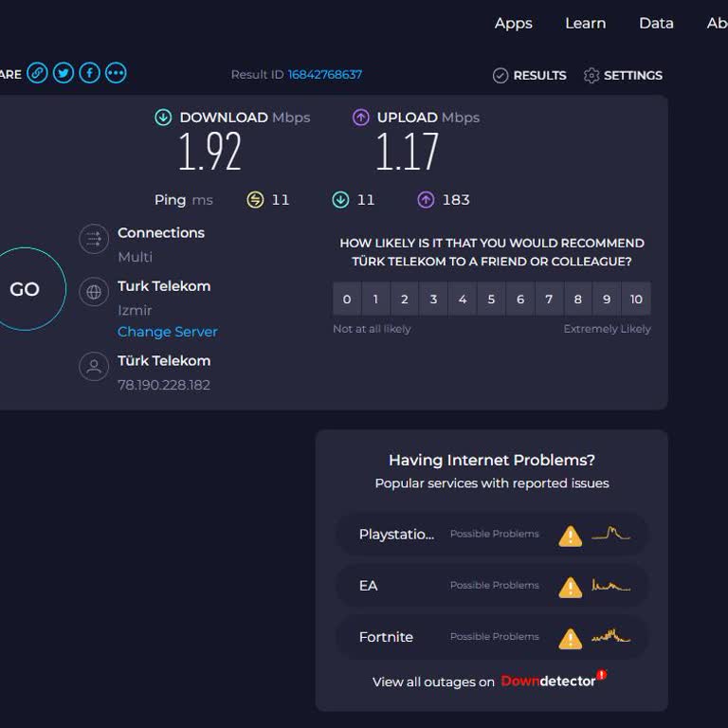Rate recommendation score 2
Image resolution: width=728 pixels, height=728 pixels.
click(405, 299)
